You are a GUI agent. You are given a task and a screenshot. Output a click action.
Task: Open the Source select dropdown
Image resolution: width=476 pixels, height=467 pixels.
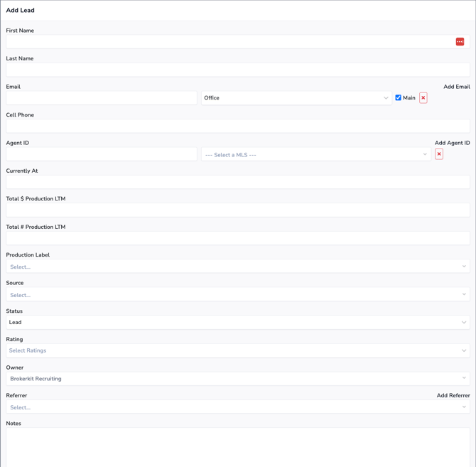click(237, 295)
